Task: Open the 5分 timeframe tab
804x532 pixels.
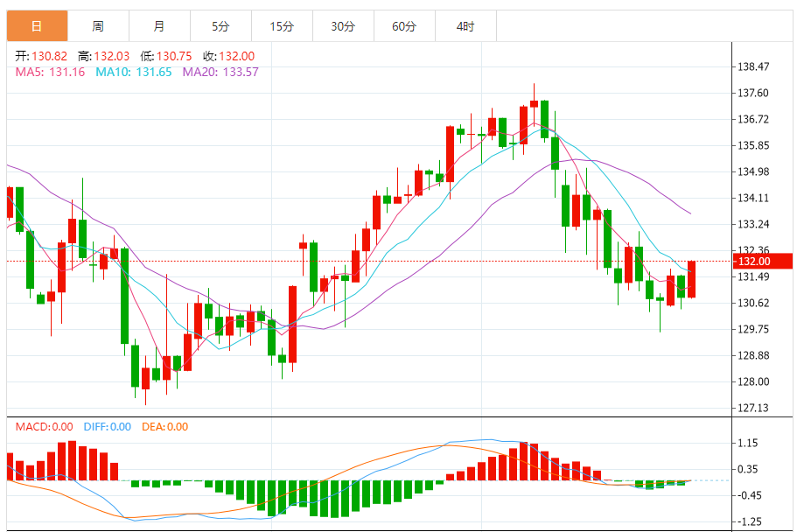Action: click(220, 26)
